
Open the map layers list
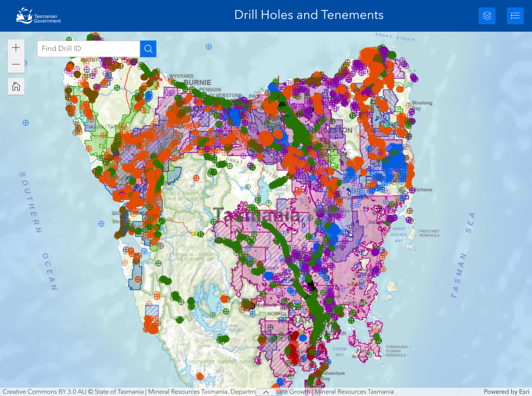coord(487,16)
